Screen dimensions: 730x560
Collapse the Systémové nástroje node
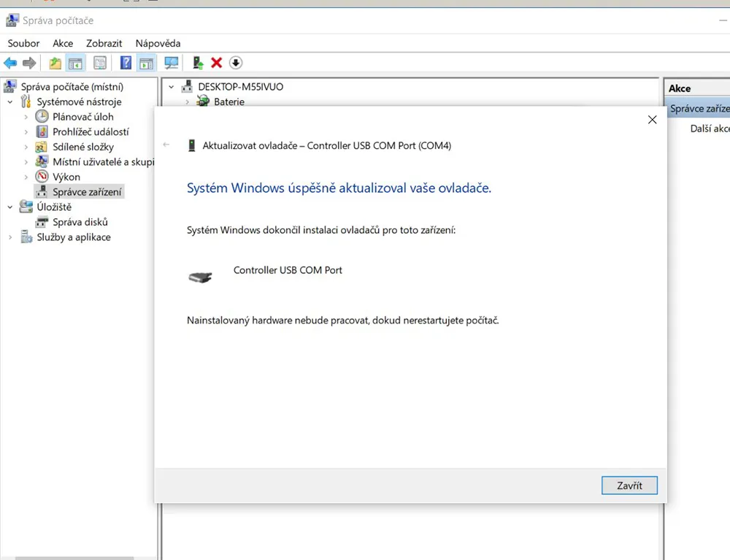9,102
